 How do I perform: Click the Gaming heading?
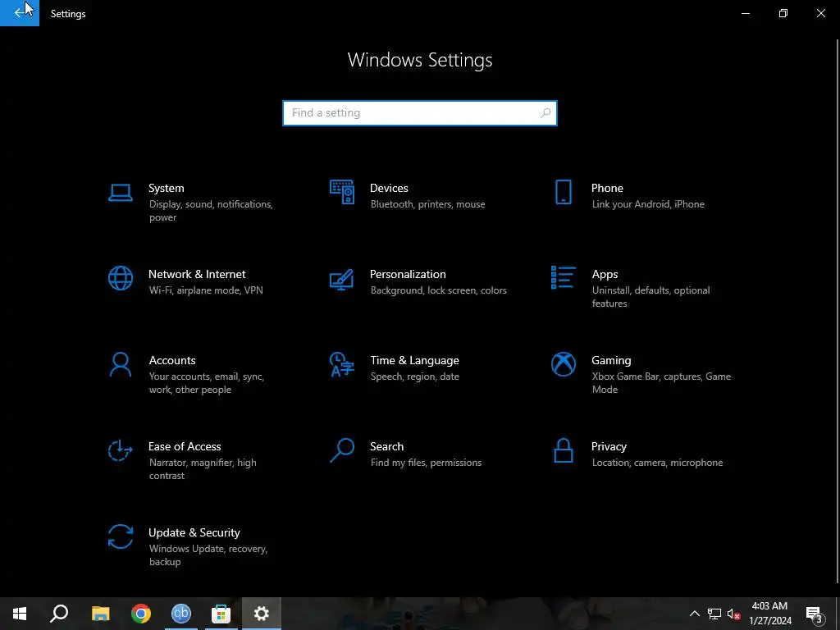(x=611, y=361)
